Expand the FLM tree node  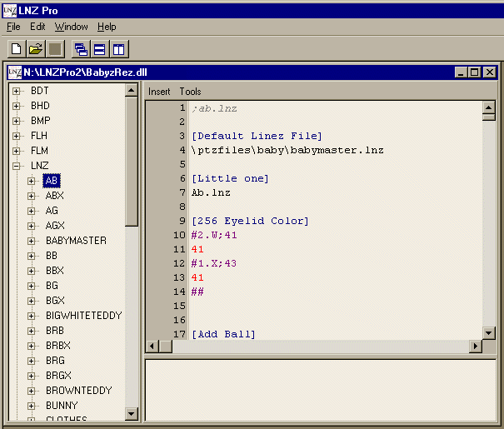tap(16, 151)
